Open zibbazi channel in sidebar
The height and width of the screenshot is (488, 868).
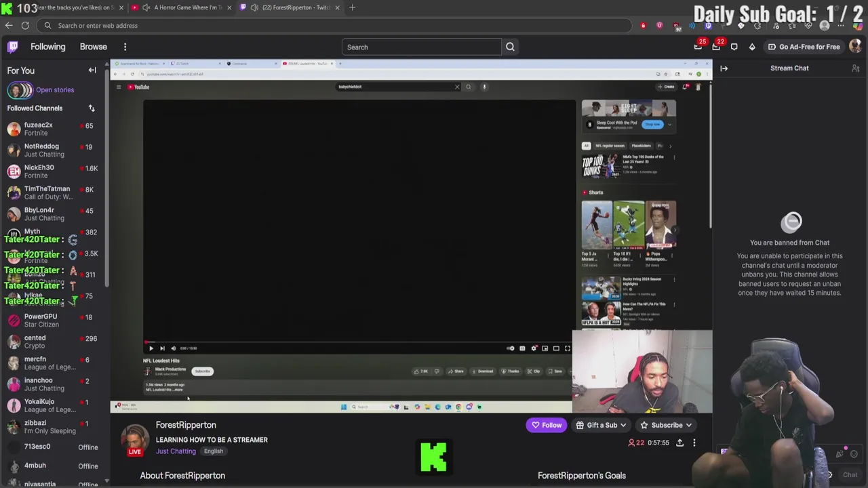54,427
